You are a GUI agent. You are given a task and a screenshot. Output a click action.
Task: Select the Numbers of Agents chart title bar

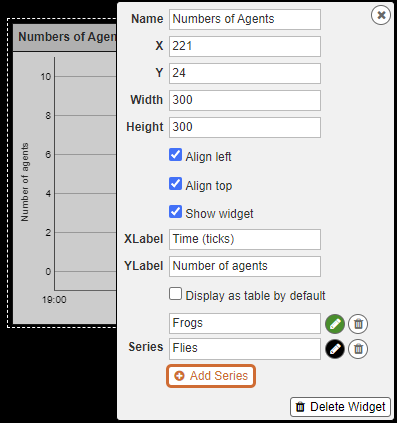tap(65, 37)
